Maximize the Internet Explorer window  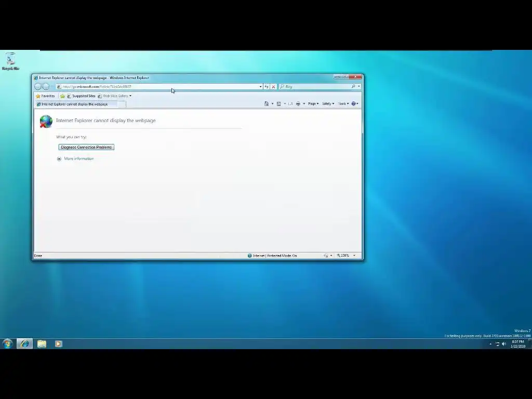click(x=345, y=77)
